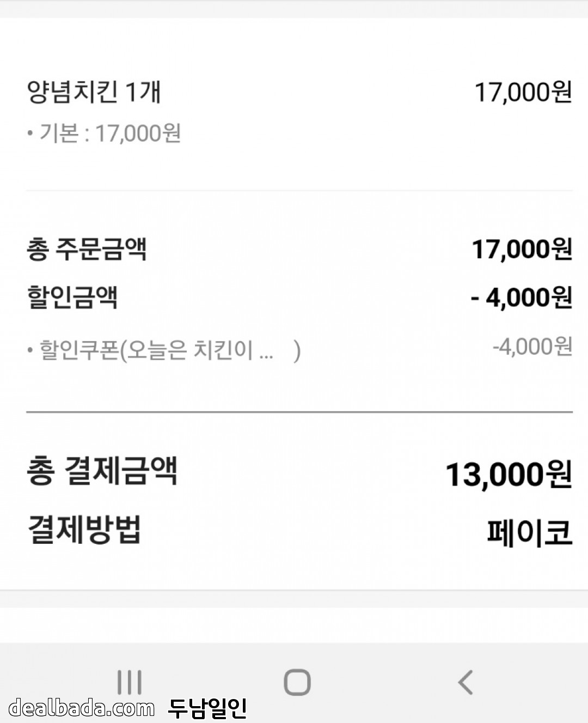The height and width of the screenshot is (723, 588).
Task: Tap the 총 결제금액 label
Action: (102, 471)
